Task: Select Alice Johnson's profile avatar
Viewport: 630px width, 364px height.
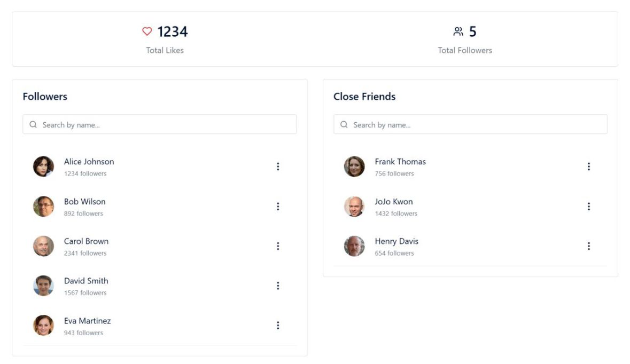Action: [43, 167]
